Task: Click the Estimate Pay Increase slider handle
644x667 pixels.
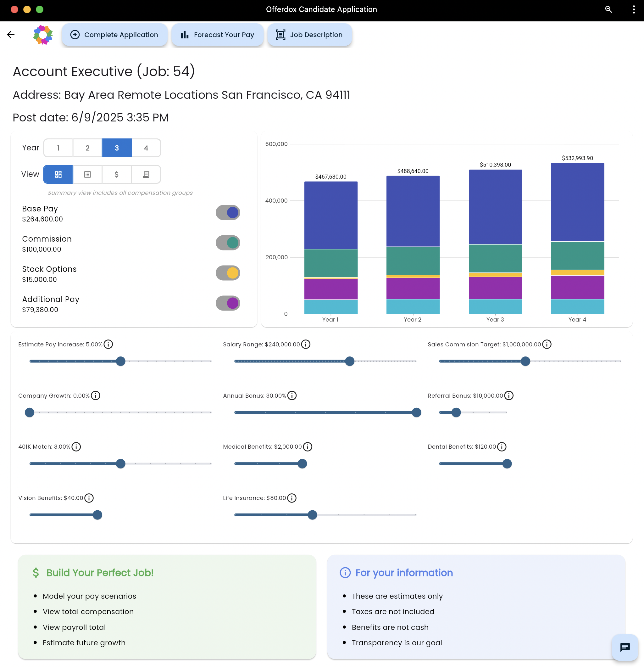Action: [120, 361]
